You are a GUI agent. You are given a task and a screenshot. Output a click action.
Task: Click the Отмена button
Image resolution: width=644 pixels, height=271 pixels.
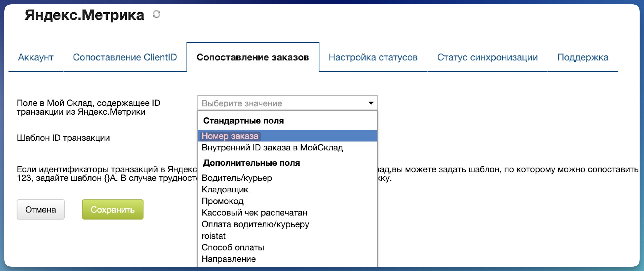point(40,209)
